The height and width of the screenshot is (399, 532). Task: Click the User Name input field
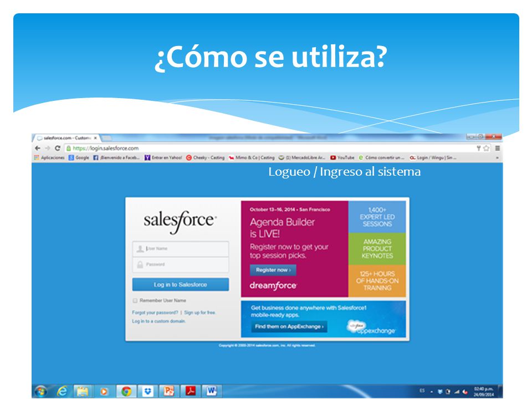pyautogui.click(x=181, y=249)
